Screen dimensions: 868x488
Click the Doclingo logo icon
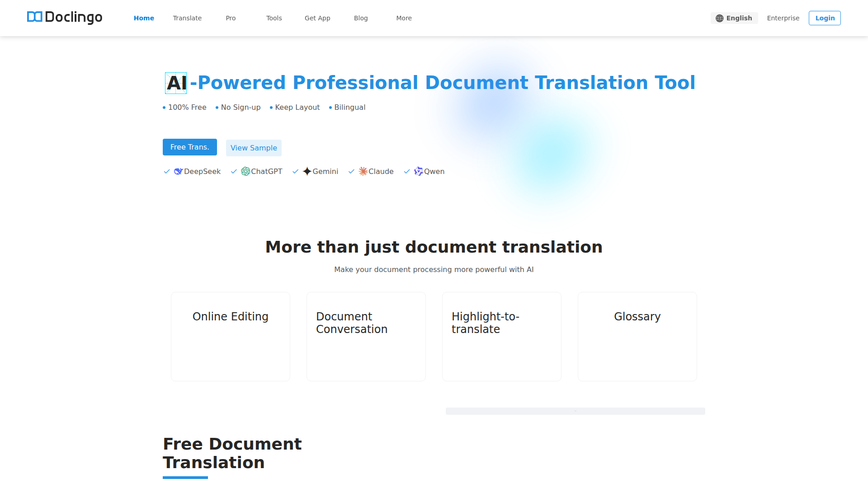pos(34,17)
